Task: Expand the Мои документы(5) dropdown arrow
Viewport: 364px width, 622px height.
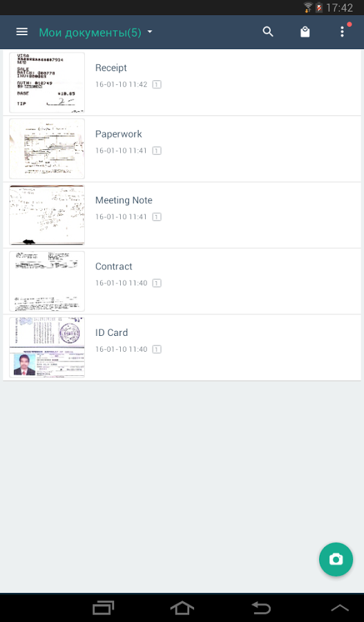Action: click(149, 32)
